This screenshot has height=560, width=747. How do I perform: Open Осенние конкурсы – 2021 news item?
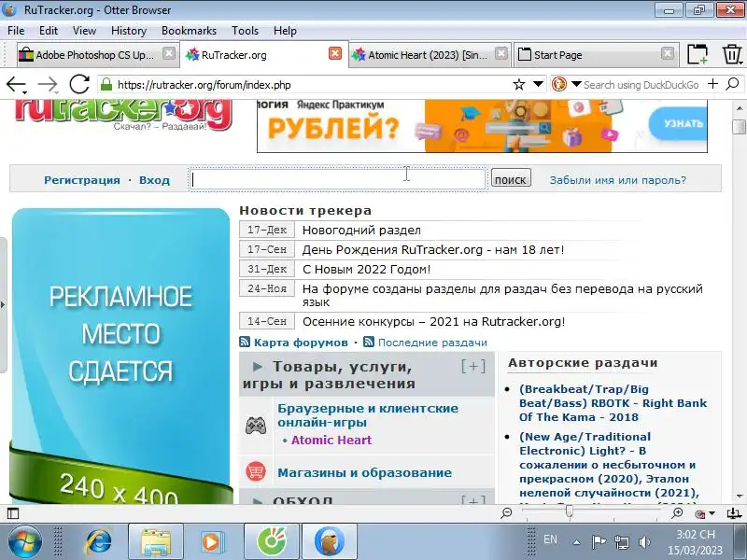tap(433, 321)
